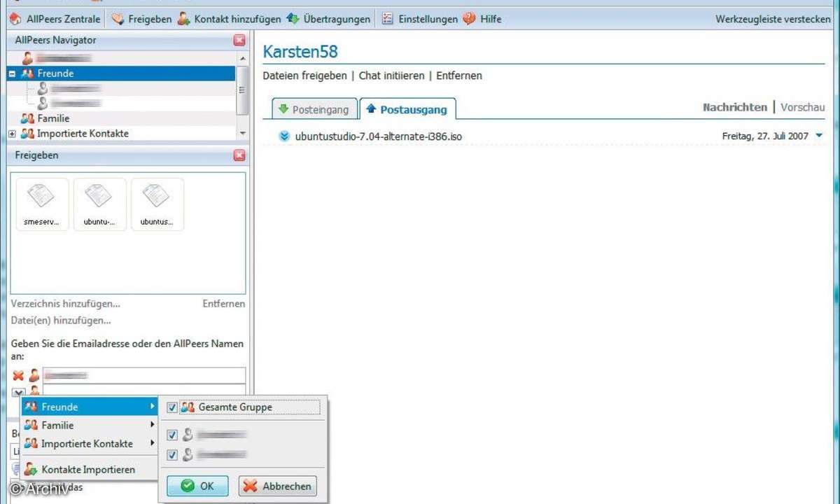Image resolution: width=840 pixels, height=504 pixels.
Task: Click the Familie group icon in navigator
Action: coord(27,118)
